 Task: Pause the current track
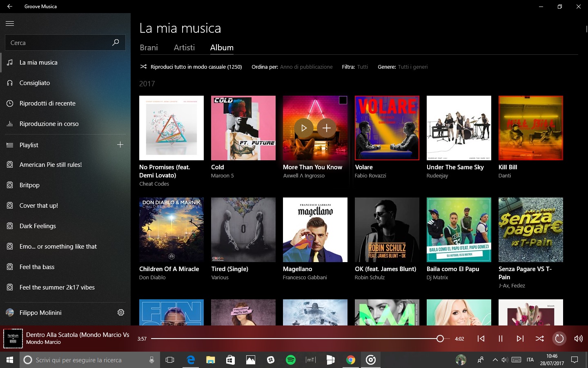coord(500,339)
